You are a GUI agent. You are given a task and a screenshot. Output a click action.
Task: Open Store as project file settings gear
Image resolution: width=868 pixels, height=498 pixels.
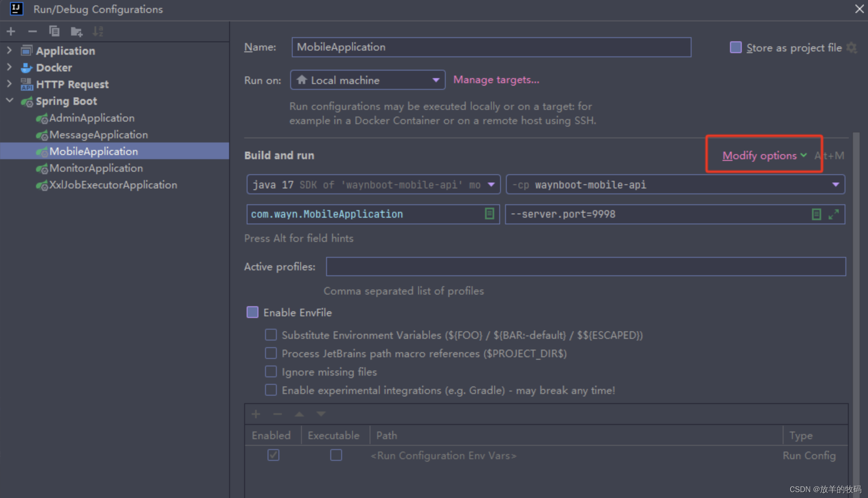852,48
